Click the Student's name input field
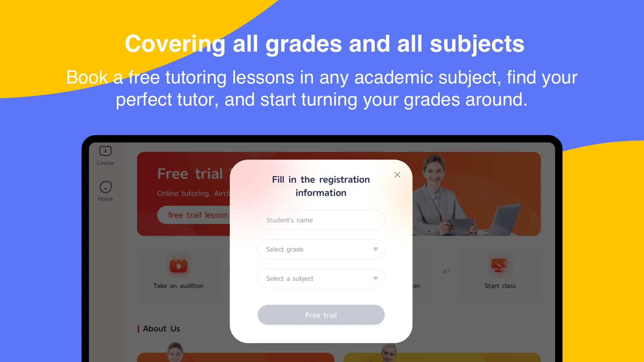The height and width of the screenshot is (362, 644). 321,220
